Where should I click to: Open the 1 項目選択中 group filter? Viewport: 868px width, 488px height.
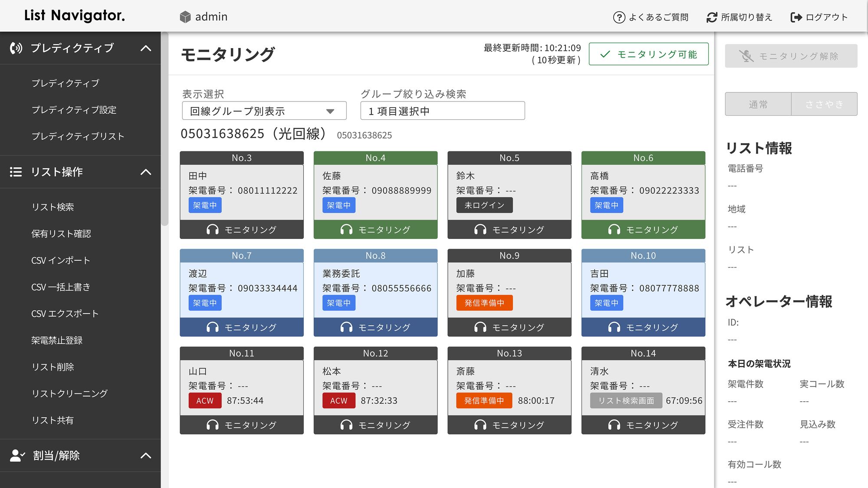442,111
